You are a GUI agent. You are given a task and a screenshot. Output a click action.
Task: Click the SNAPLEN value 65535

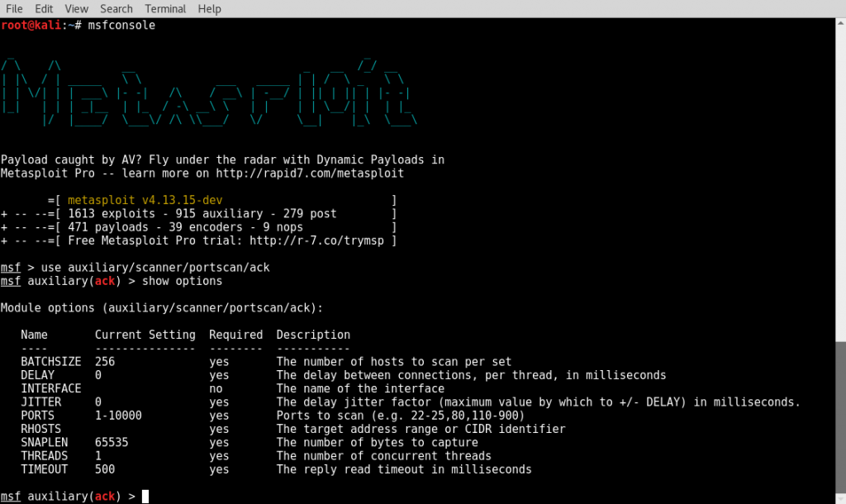pyautogui.click(x=112, y=443)
